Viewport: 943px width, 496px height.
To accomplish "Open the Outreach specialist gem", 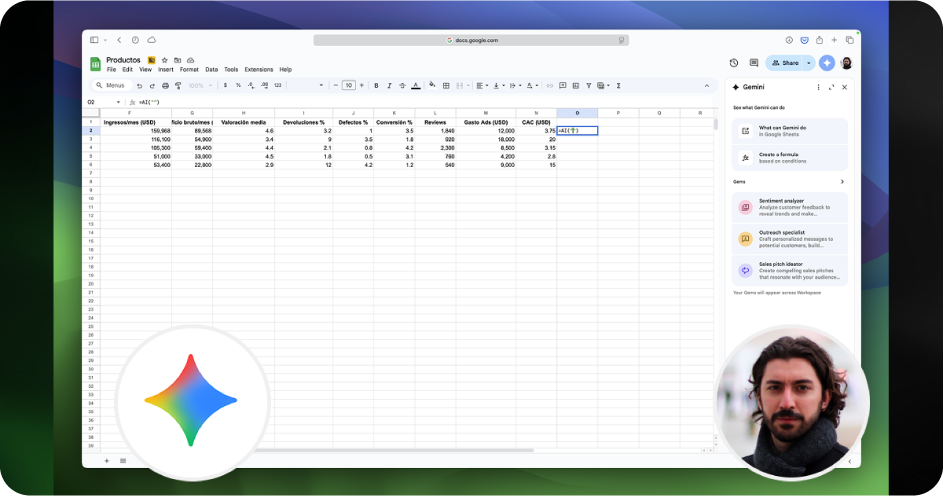I will [x=790, y=239].
